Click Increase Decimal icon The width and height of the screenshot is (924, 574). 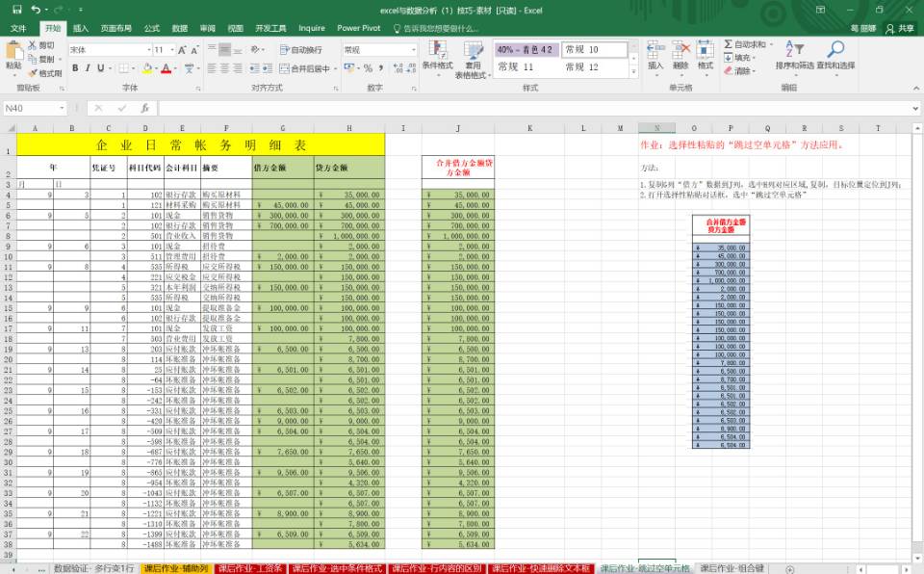(398, 68)
